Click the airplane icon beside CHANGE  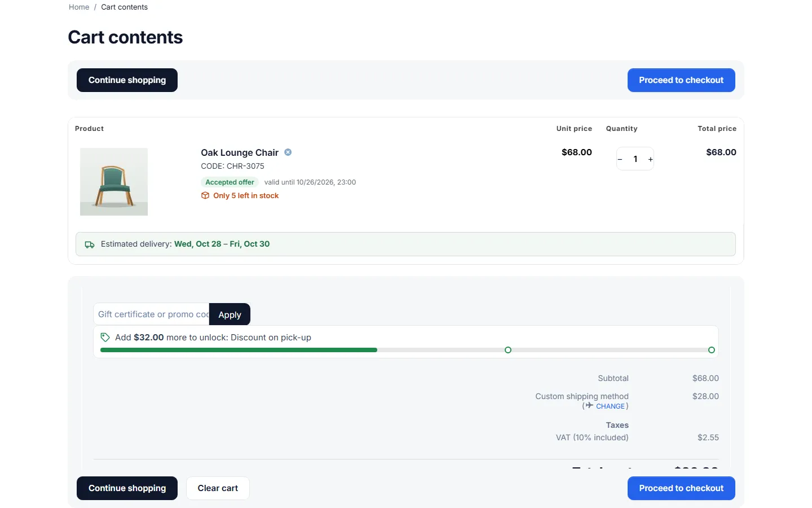(x=589, y=406)
